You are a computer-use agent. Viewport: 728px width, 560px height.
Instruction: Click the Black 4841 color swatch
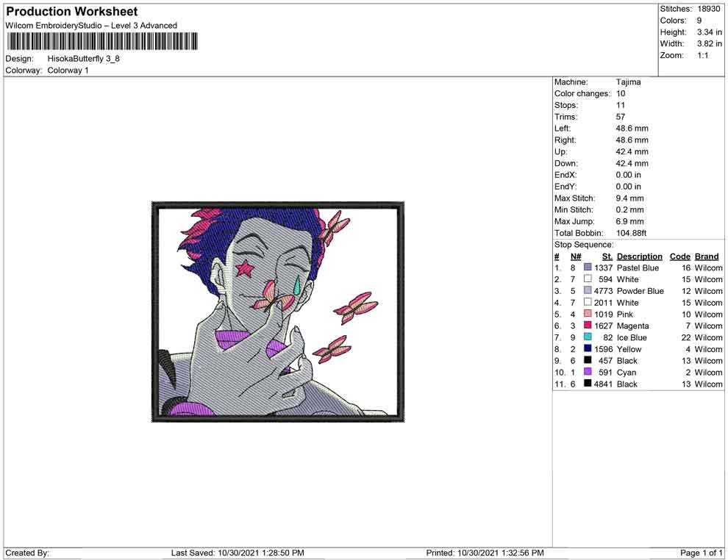[588, 383]
